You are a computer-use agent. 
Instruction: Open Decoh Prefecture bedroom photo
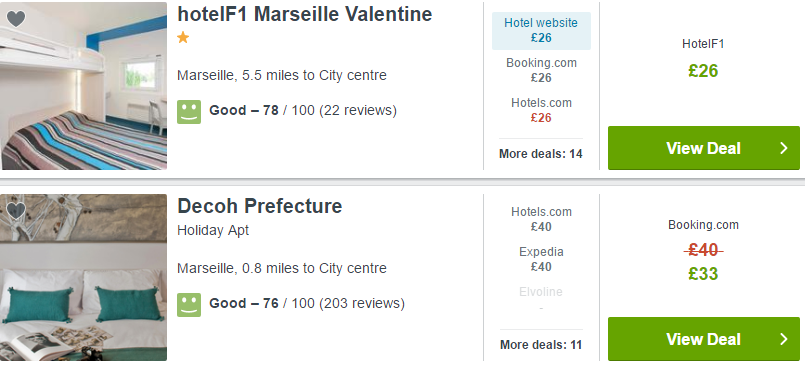(83, 277)
